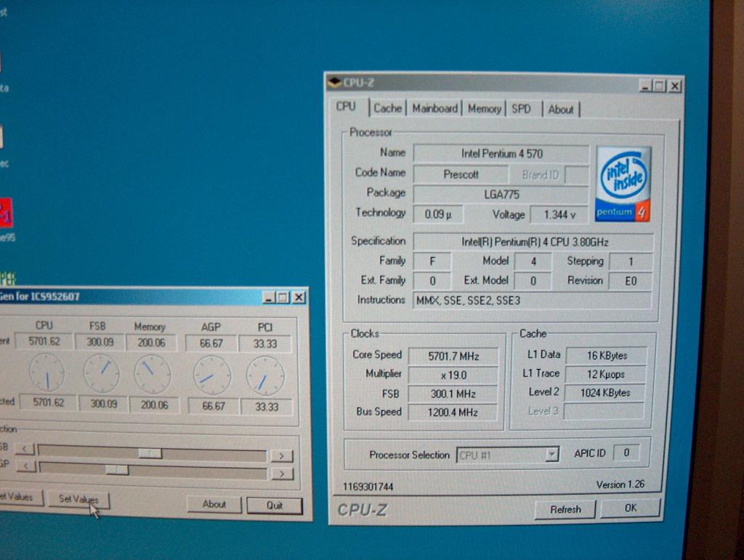
Task: Click the AGP slider right arrow
Action: pyautogui.click(x=283, y=474)
